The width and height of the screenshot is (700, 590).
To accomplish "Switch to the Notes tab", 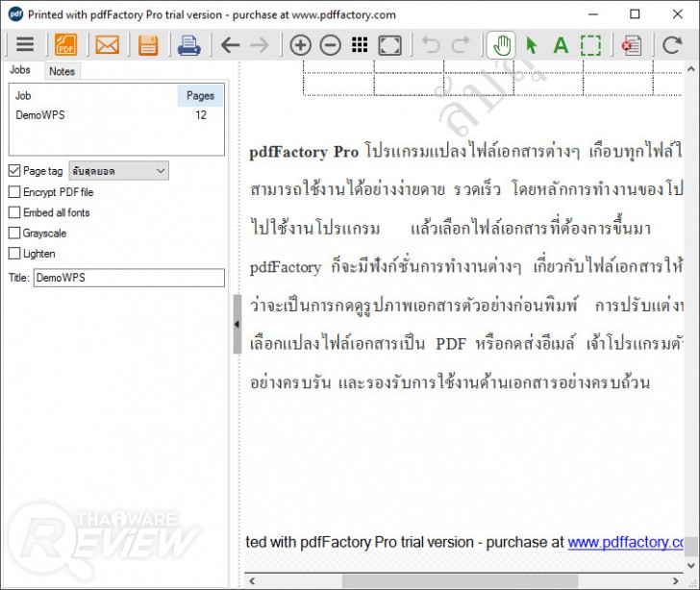I will (62, 71).
